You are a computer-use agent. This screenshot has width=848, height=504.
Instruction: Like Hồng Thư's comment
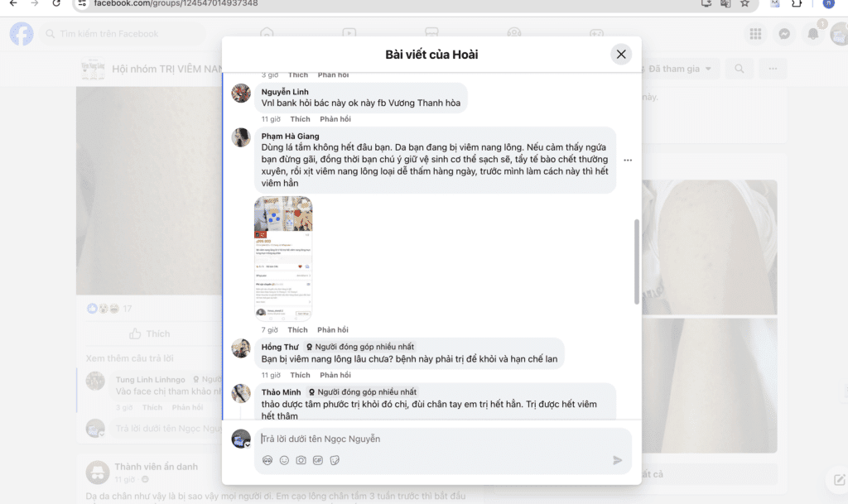coord(300,375)
